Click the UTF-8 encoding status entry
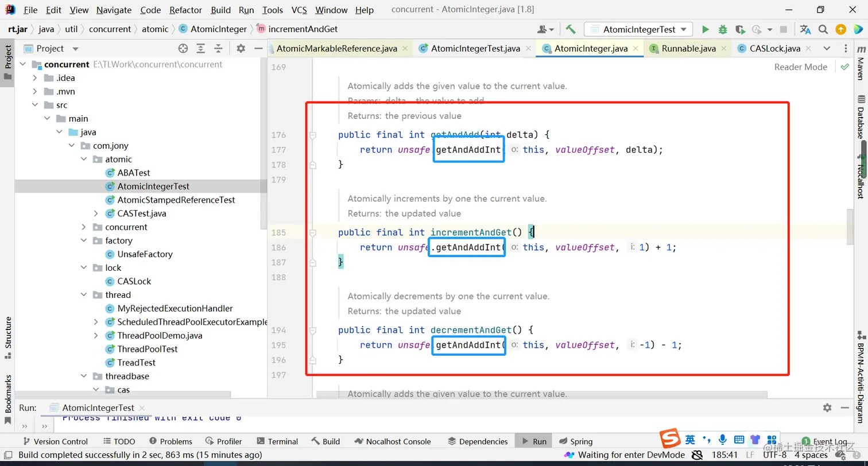This screenshot has height=466, width=868. tap(775, 455)
